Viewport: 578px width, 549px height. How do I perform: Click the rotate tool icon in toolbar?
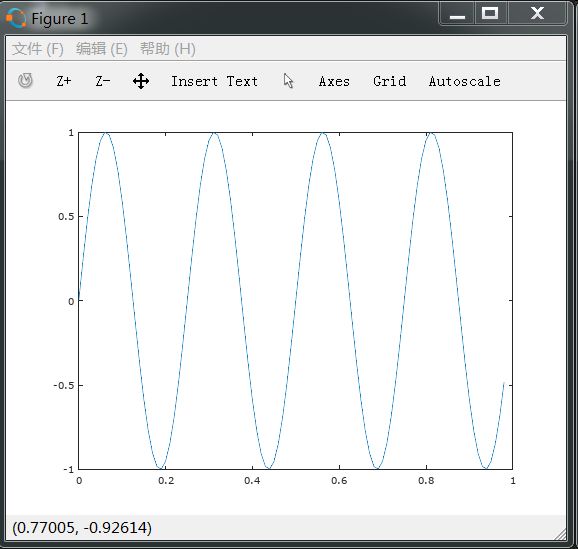point(25,80)
